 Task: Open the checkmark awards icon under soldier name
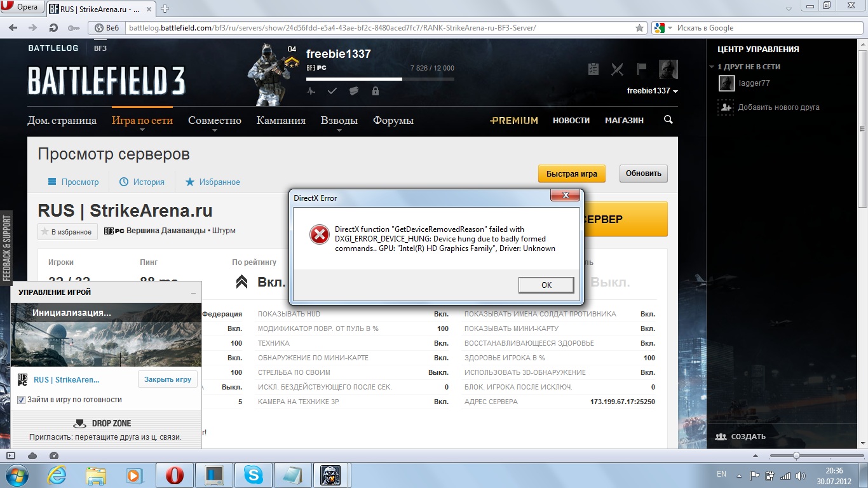point(332,91)
